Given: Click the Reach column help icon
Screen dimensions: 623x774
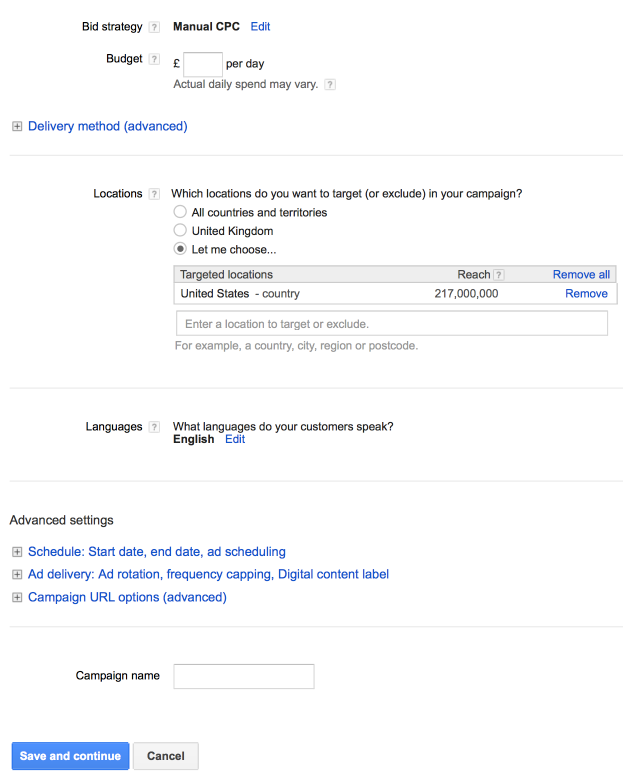Looking at the screenshot, I should pyautogui.click(x=499, y=275).
